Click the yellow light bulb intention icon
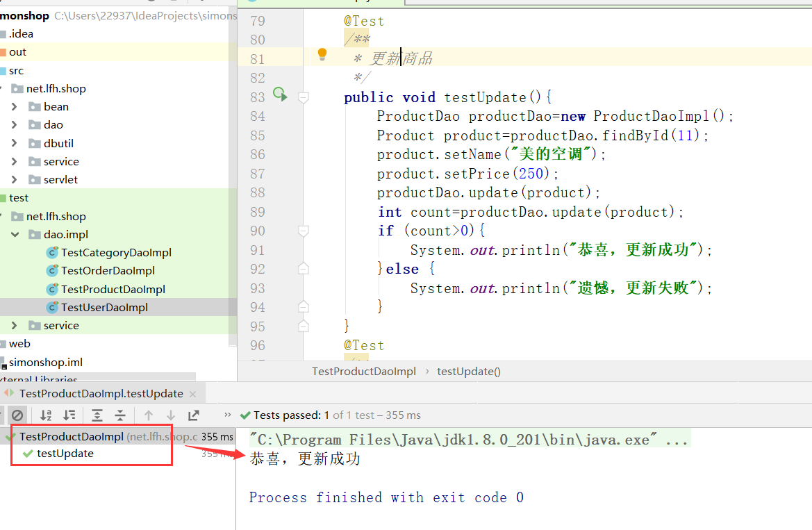812x530 pixels. 322,54
